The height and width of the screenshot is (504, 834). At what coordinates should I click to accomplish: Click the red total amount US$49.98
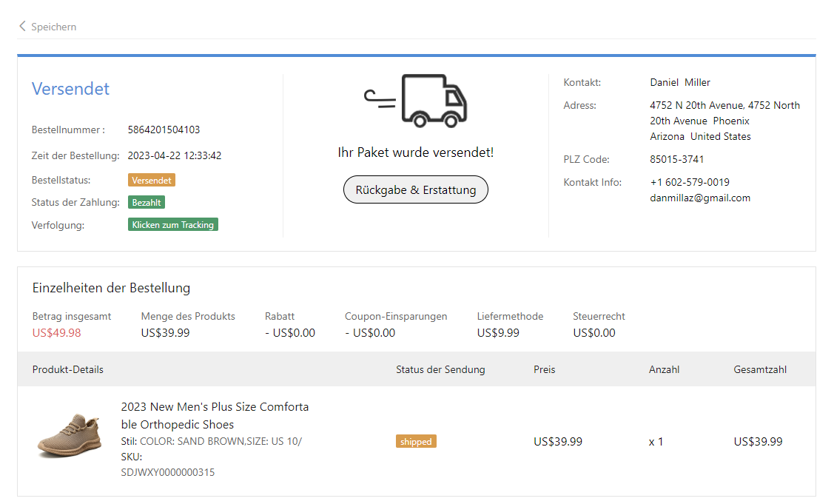pyautogui.click(x=56, y=333)
